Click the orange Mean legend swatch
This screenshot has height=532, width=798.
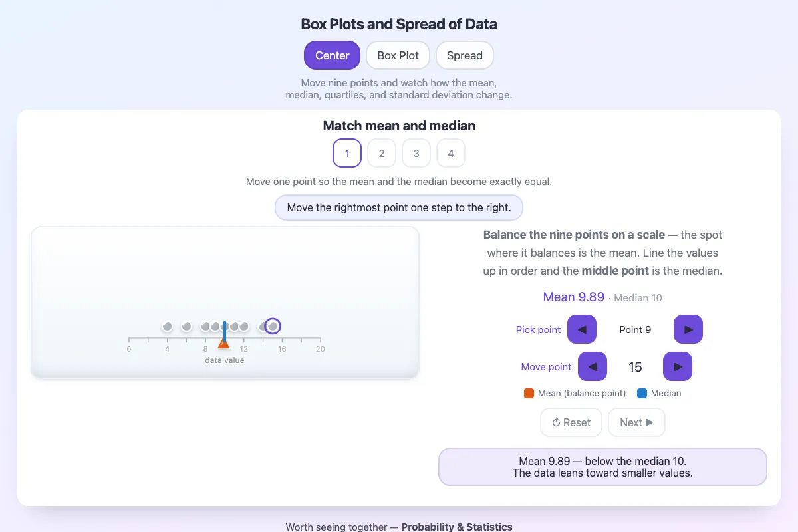pyautogui.click(x=529, y=393)
